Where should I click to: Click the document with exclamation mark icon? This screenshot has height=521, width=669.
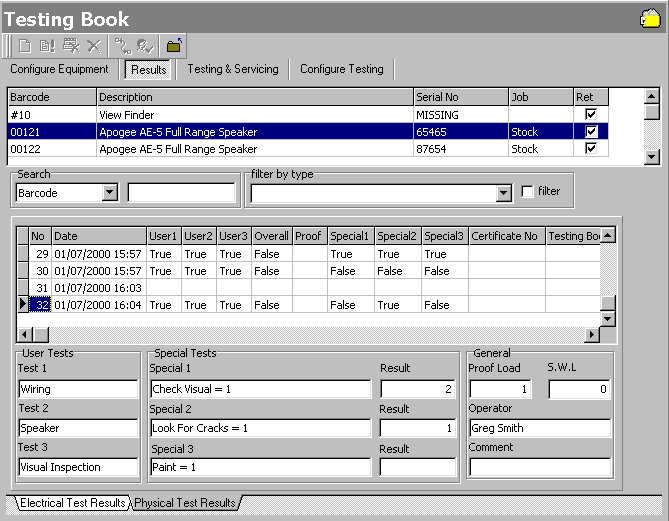point(46,45)
